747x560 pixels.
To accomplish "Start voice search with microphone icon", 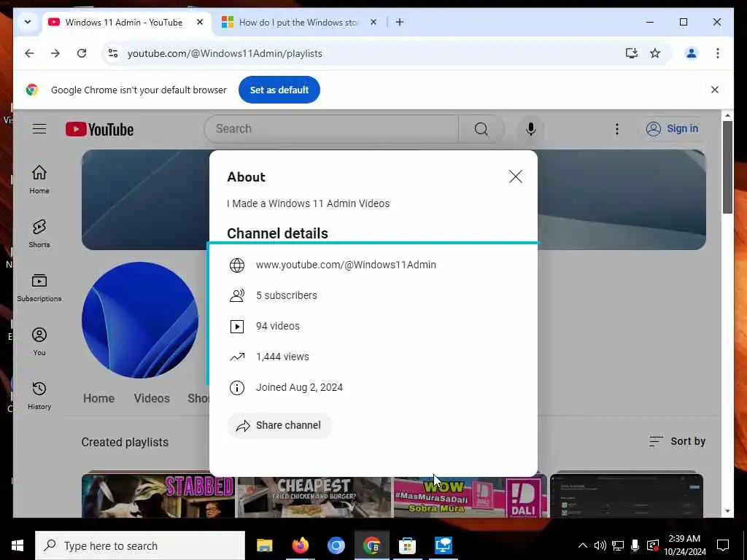I will [x=531, y=129].
